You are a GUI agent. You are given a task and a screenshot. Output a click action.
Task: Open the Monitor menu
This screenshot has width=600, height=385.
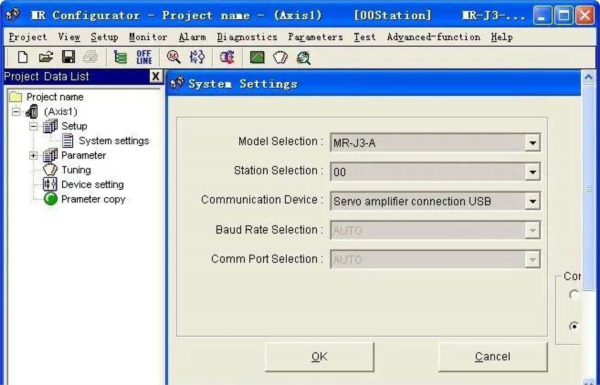point(148,37)
